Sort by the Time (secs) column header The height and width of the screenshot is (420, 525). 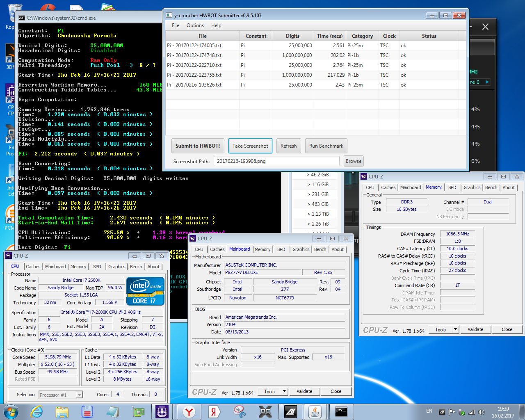coord(330,36)
